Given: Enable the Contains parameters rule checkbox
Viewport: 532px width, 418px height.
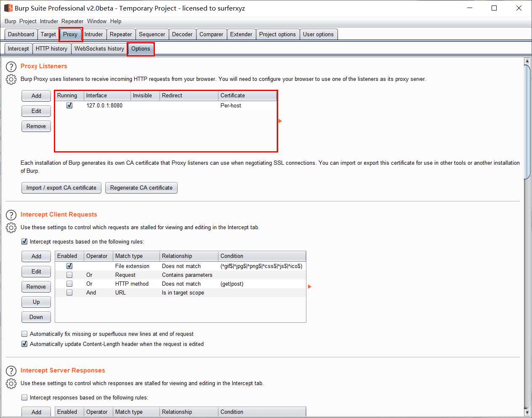Looking at the screenshot, I should (x=69, y=275).
